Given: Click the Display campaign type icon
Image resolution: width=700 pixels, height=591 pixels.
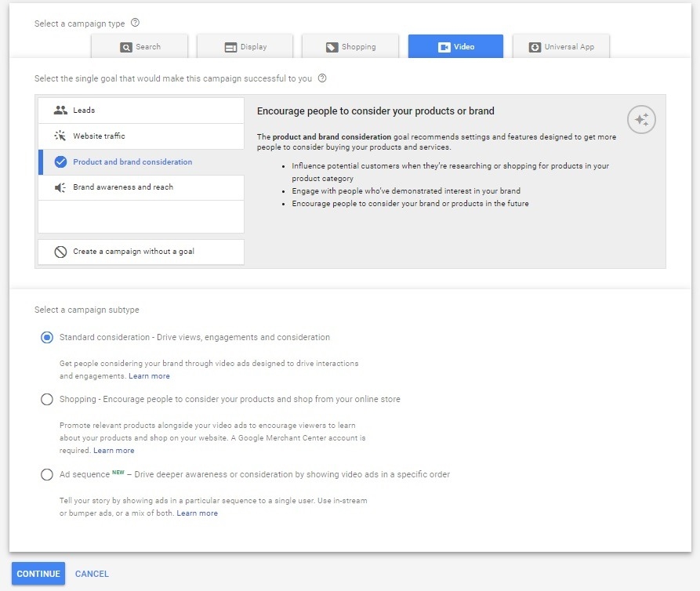Looking at the screenshot, I should click(x=230, y=46).
